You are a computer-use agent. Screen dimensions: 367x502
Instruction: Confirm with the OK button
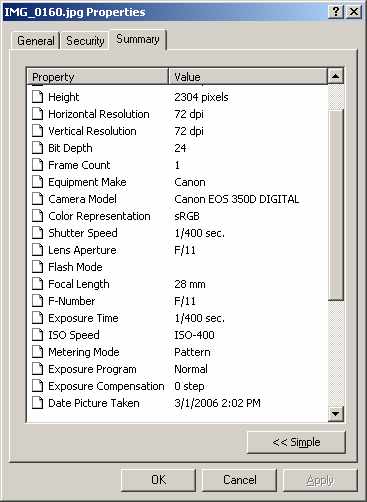click(x=158, y=480)
